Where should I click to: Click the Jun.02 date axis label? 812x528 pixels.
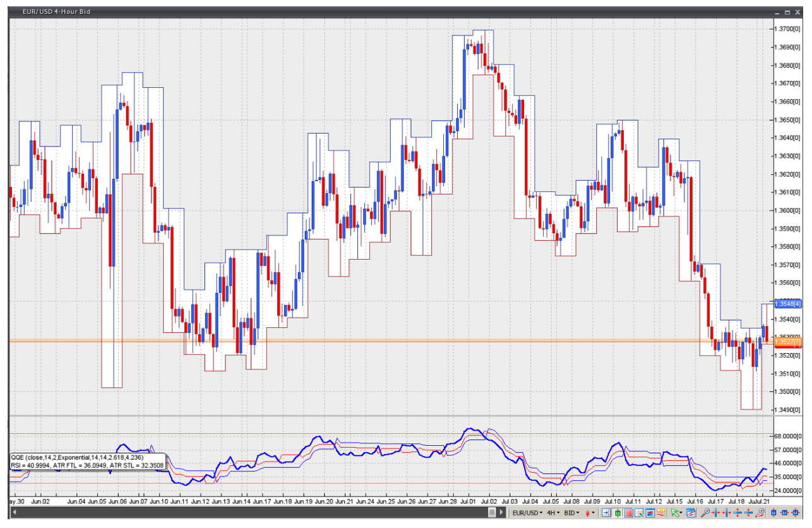click(x=40, y=501)
